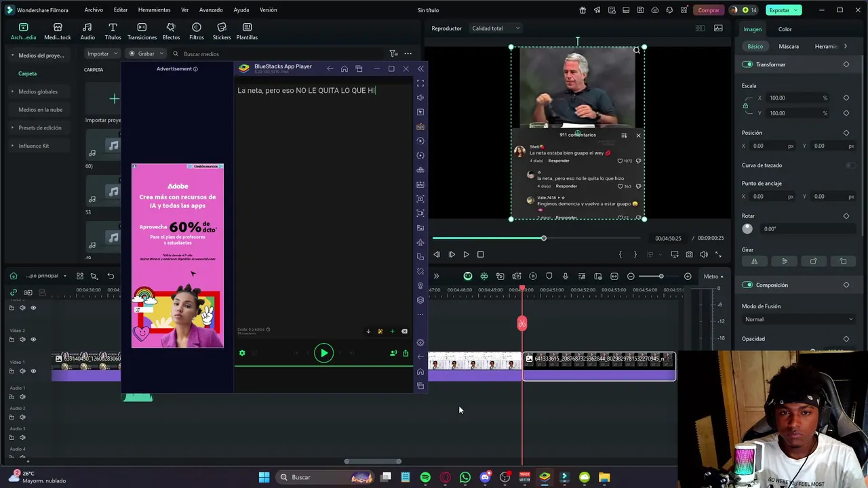Viewport: 868px width, 488px height.
Task: Click the player play button
Action: 466,254
